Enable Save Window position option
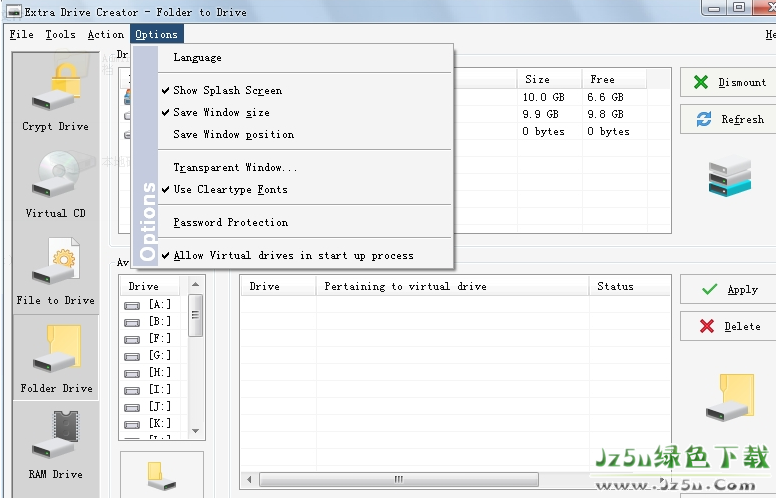The image size is (776, 498). click(x=305, y=135)
